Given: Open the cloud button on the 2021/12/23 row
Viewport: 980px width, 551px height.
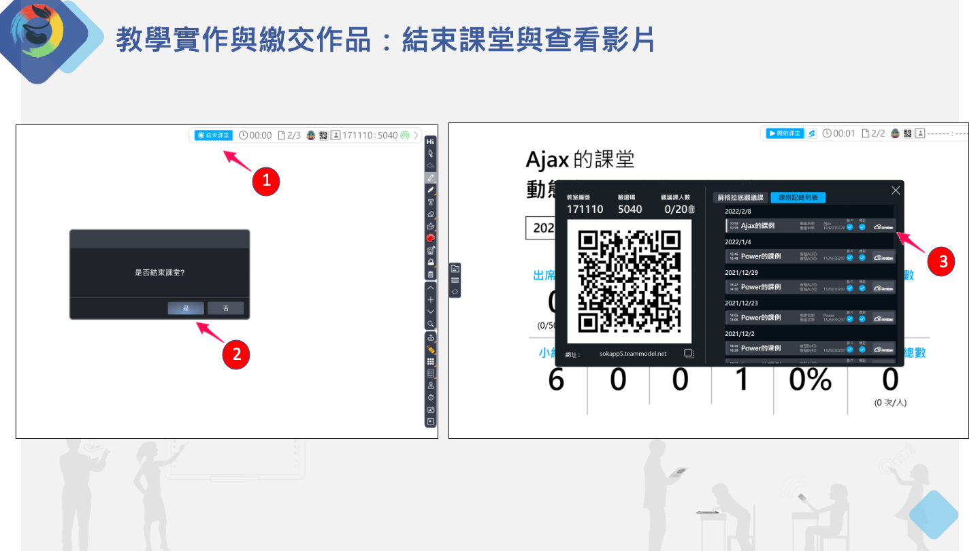Looking at the screenshot, I should point(883,318).
